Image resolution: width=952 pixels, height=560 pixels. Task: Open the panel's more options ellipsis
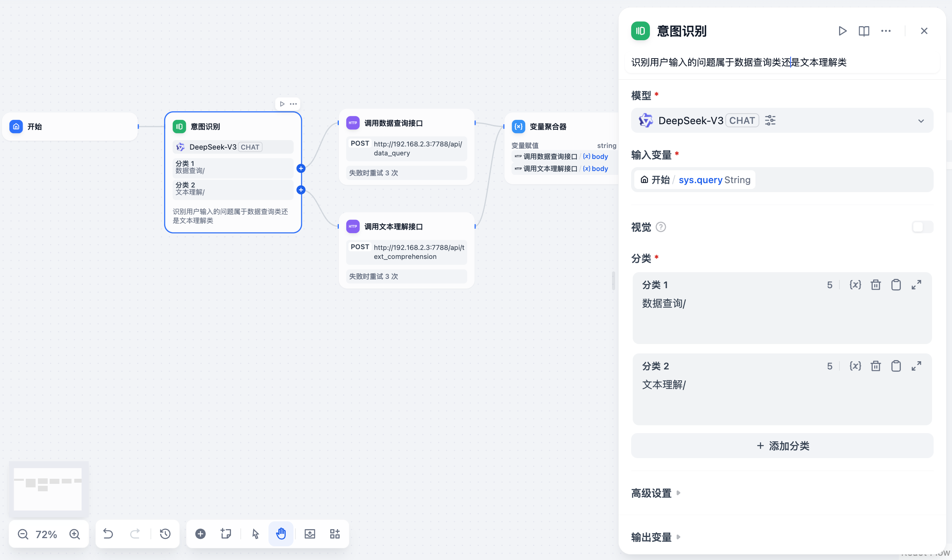tap(886, 31)
